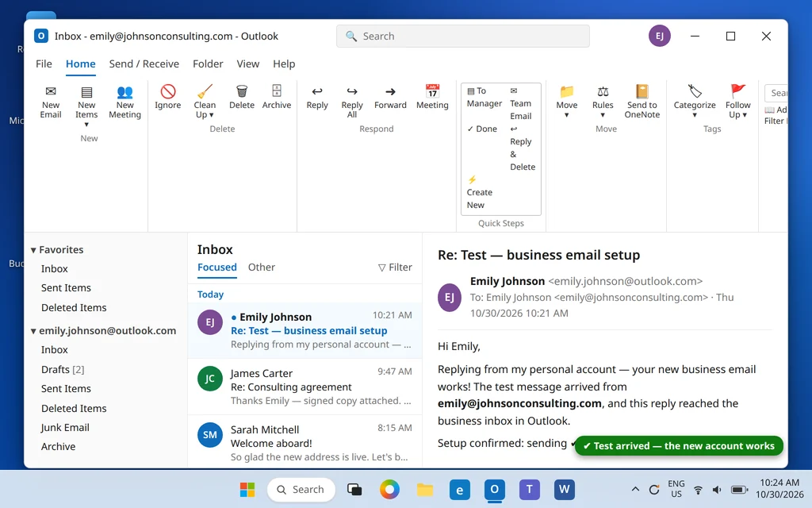
Task: Schedule a New Meeting from the ribbon
Action: [x=124, y=102]
